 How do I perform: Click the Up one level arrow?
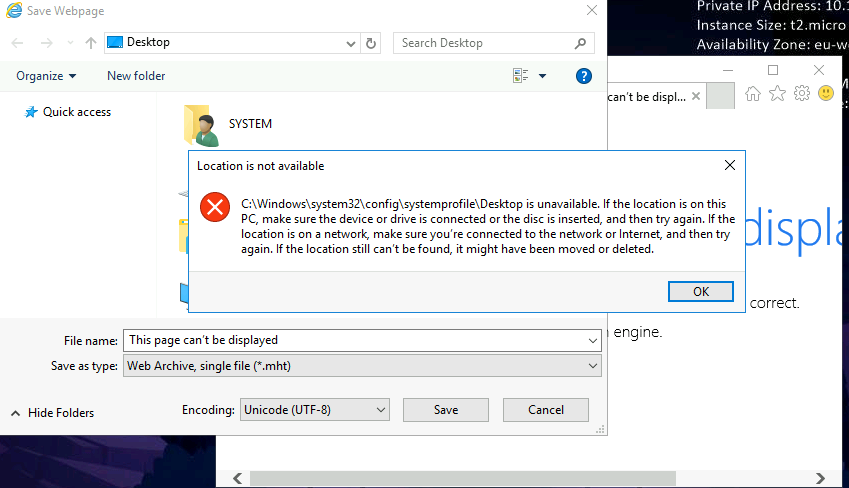point(91,43)
